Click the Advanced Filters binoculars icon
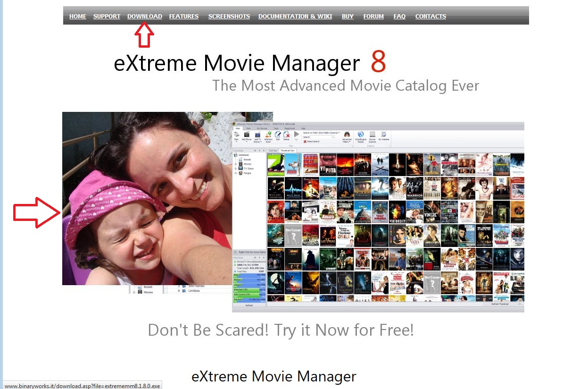Image resolution: width=588 pixels, height=389 pixels. (x=347, y=135)
